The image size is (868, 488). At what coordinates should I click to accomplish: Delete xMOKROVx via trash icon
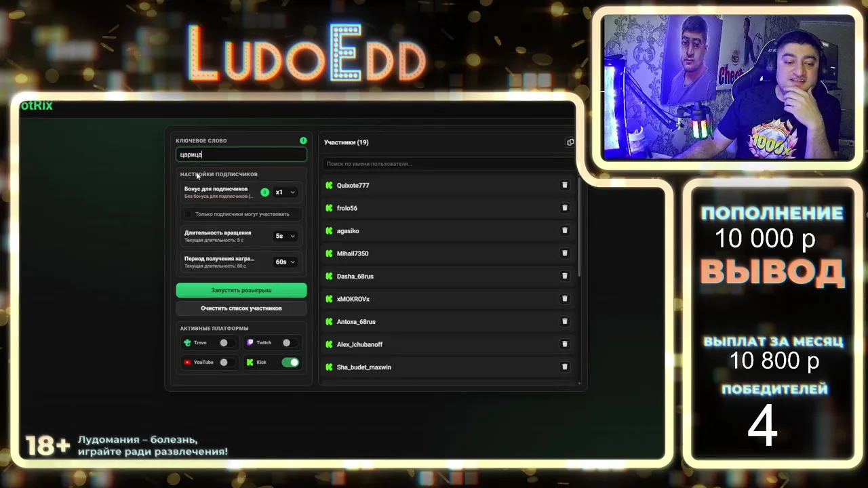tap(564, 299)
